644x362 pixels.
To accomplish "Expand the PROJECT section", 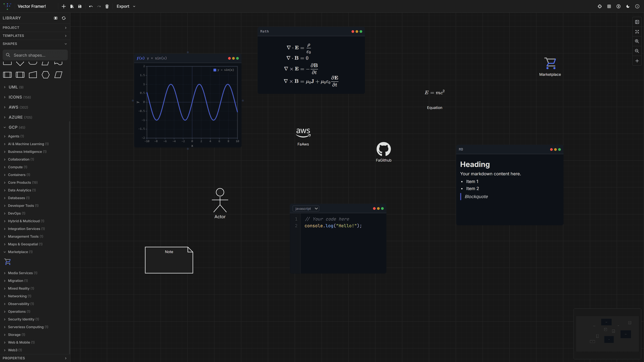I will click(35, 27).
